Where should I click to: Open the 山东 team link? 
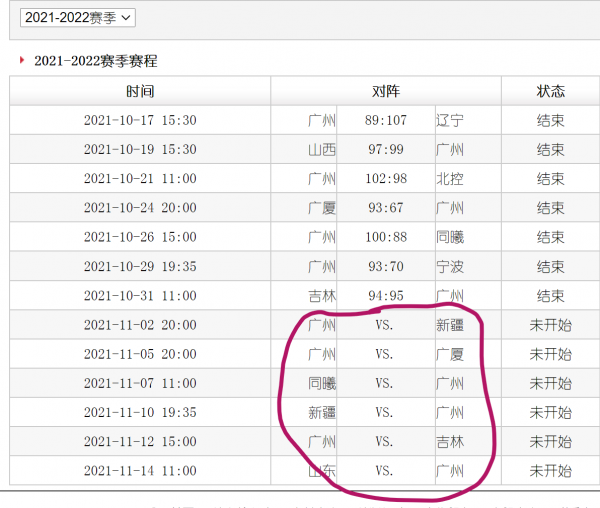coord(321,471)
